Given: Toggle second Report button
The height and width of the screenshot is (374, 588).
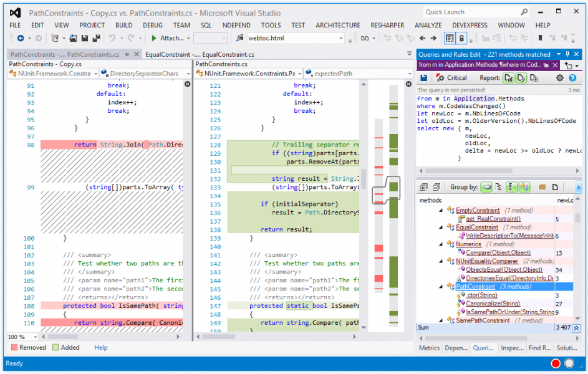Looking at the screenshot, I should click(521, 78).
